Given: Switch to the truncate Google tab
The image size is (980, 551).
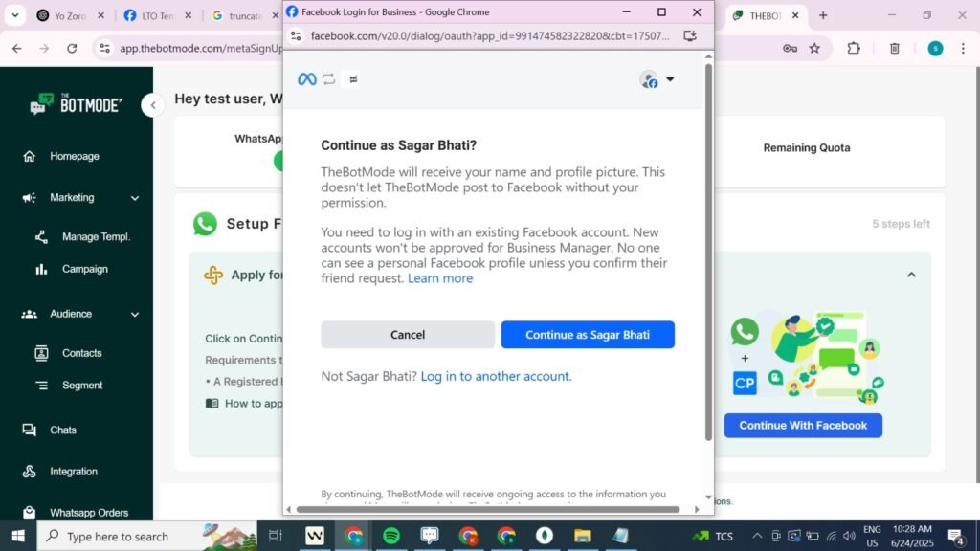Looking at the screenshot, I should pos(244,15).
